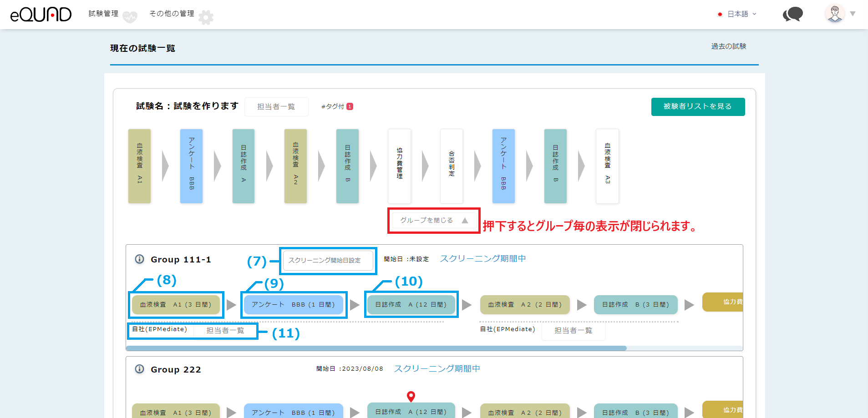Click the red location pin marker
The width and height of the screenshot is (868, 418).
pos(411,396)
